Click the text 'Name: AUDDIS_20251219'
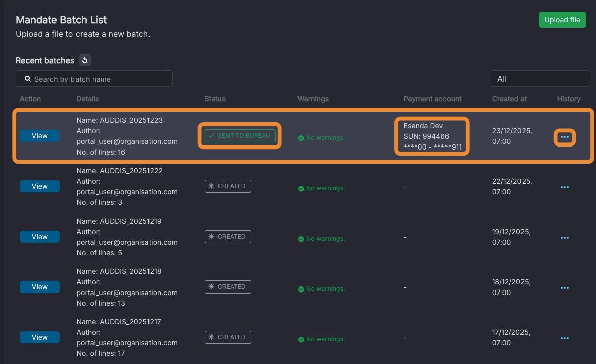Screen dimensions: 596x364 click(119, 221)
